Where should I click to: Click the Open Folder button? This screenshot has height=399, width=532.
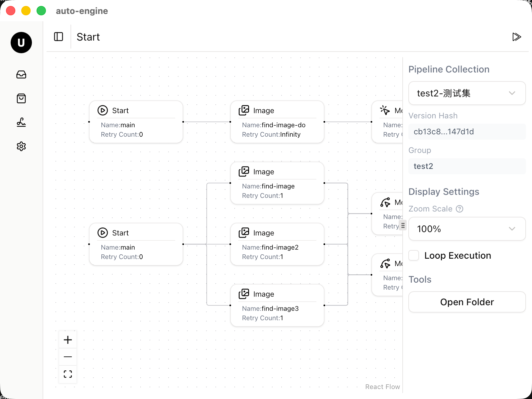tap(467, 302)
